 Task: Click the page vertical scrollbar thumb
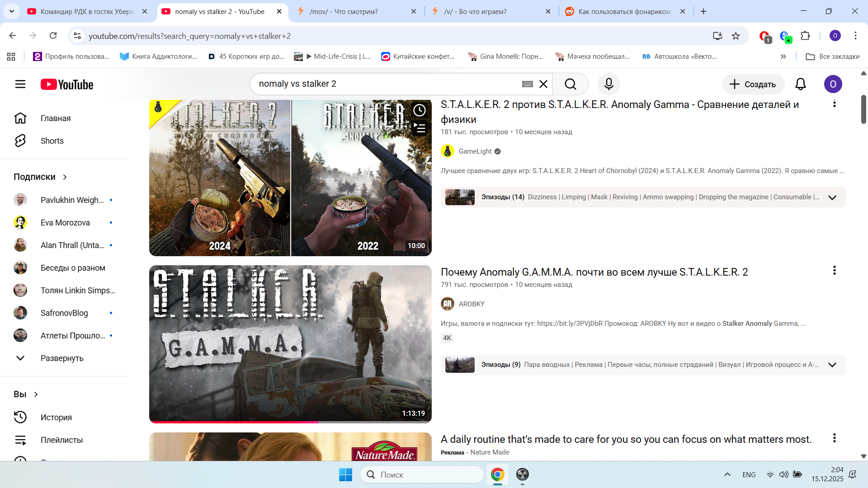point(863,108)
